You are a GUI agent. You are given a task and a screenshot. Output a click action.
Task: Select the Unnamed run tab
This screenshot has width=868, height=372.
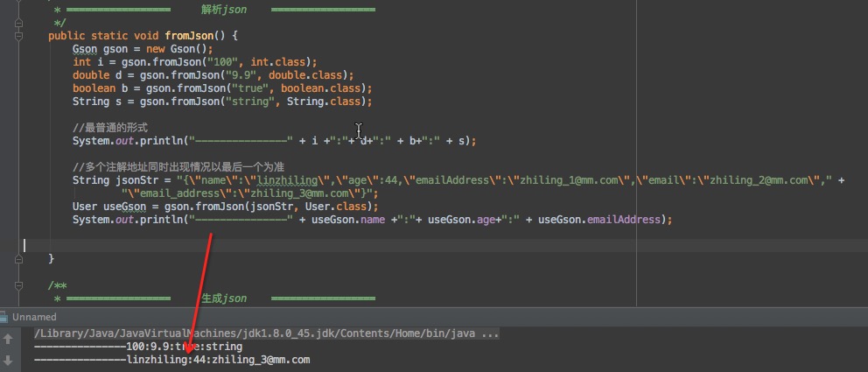[x=34, y=317]
